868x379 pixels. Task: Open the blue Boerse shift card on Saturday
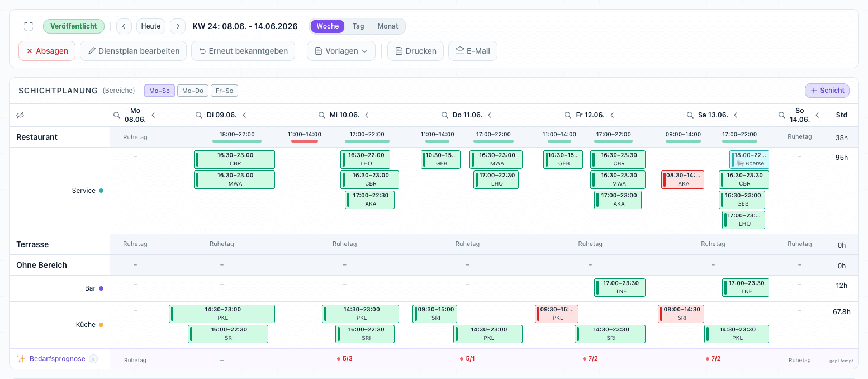(x=749, y=159)
